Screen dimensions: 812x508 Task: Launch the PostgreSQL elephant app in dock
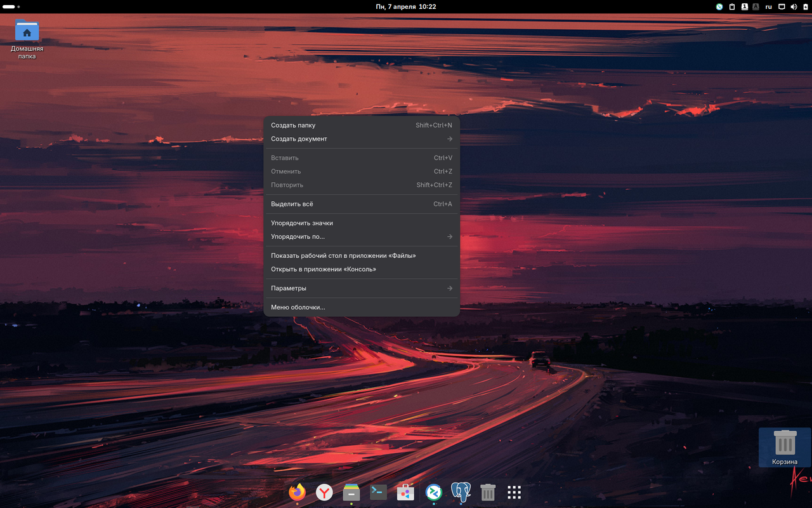(461, 492)
